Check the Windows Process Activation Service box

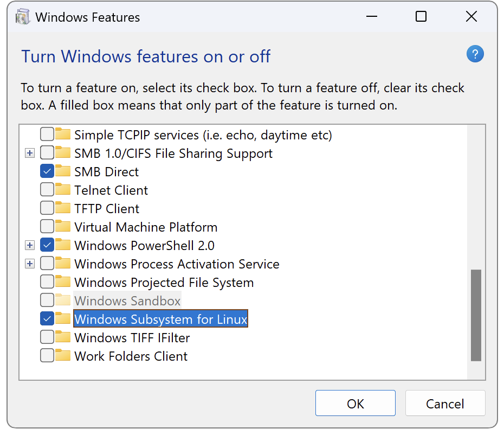(47, 263)
